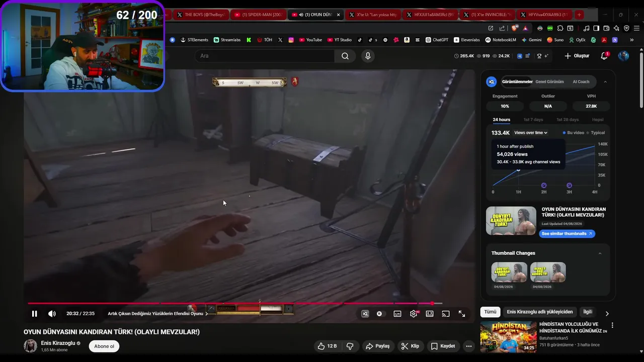The height and width of the screenshot is (362, 644).
Task: Select the Görüntülenmeler tab in the vidIQ panel
Action: click(517, 81)
